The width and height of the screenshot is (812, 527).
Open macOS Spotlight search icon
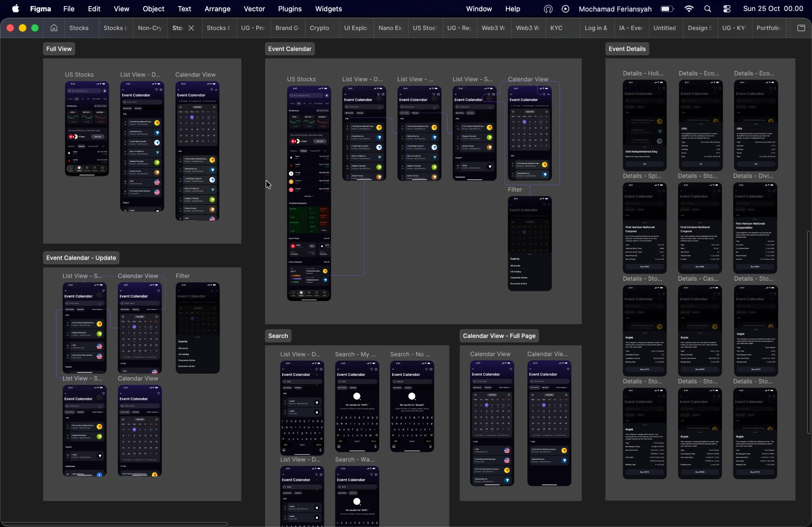[708, 9]
